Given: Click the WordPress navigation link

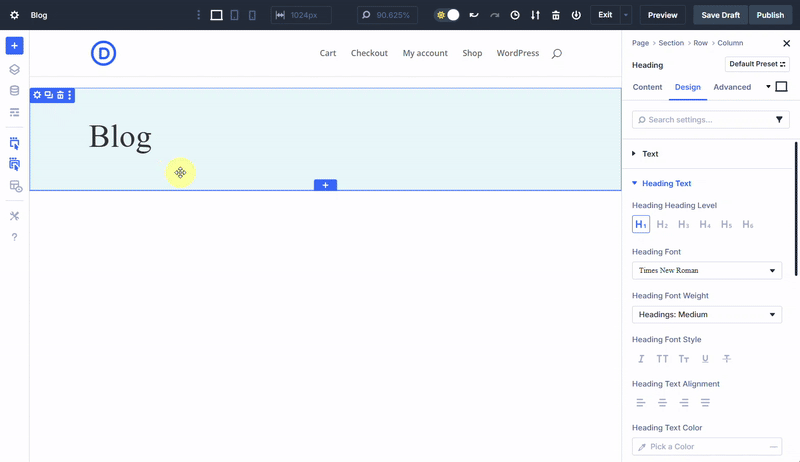Looking at the screenshot, I should pyautogui.click(x=517, y=53).
